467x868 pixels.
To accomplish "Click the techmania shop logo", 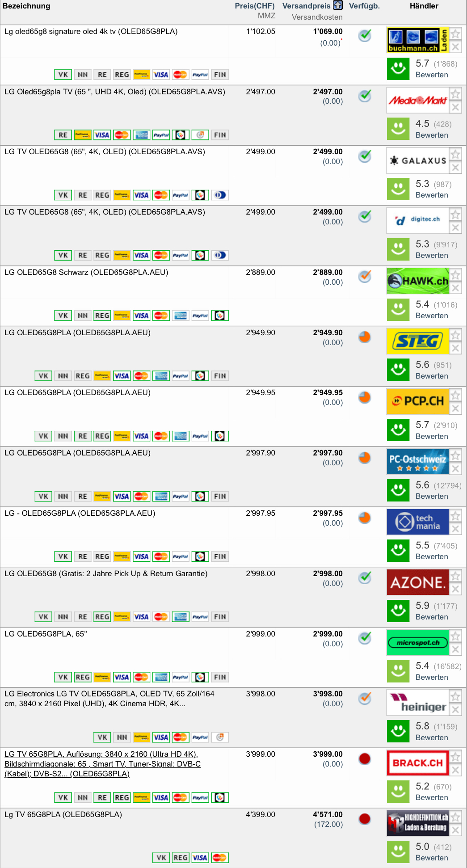I will [x=417, y=522].
